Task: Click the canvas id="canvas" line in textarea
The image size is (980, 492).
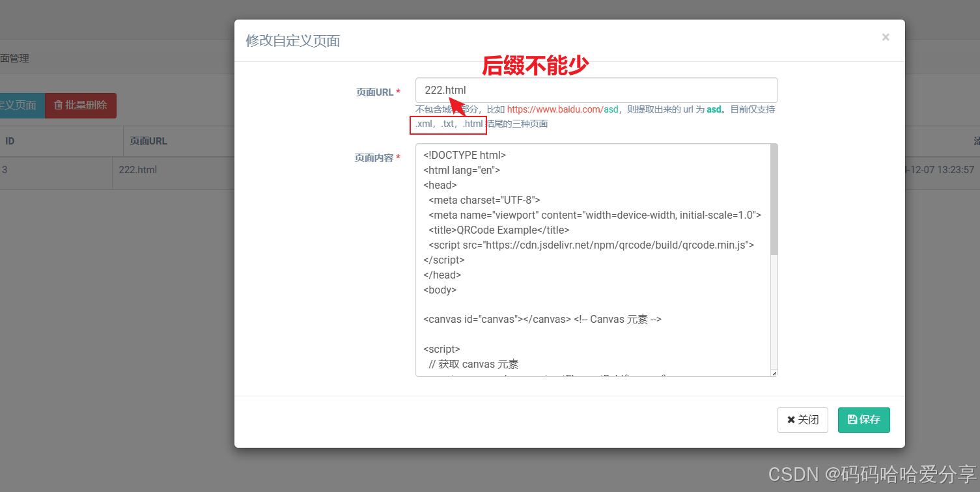Action: click(542, 320)
